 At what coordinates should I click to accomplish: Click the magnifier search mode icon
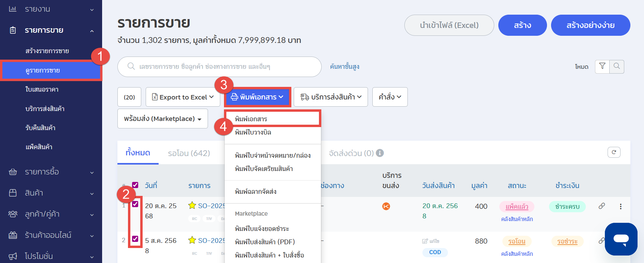tap(617, 66)
